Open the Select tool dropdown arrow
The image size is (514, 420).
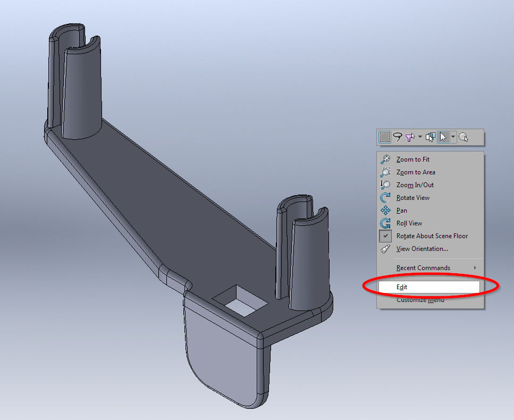[453, 137]
